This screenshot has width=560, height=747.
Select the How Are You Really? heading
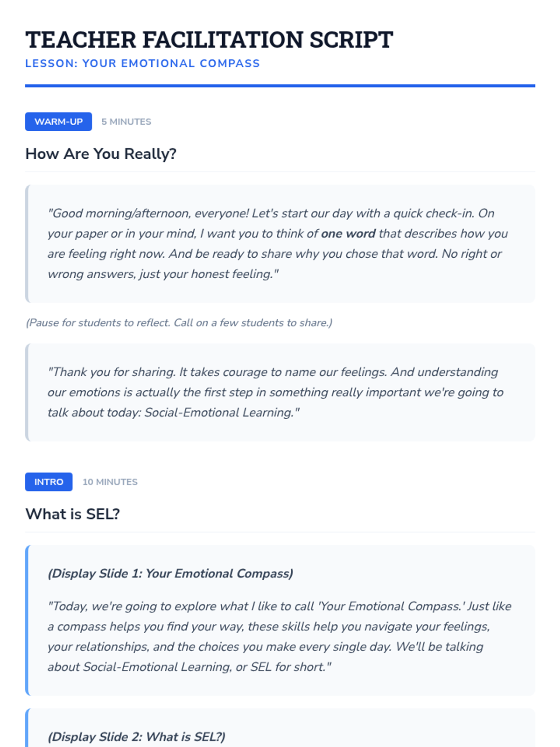click(x=101, y=154)
